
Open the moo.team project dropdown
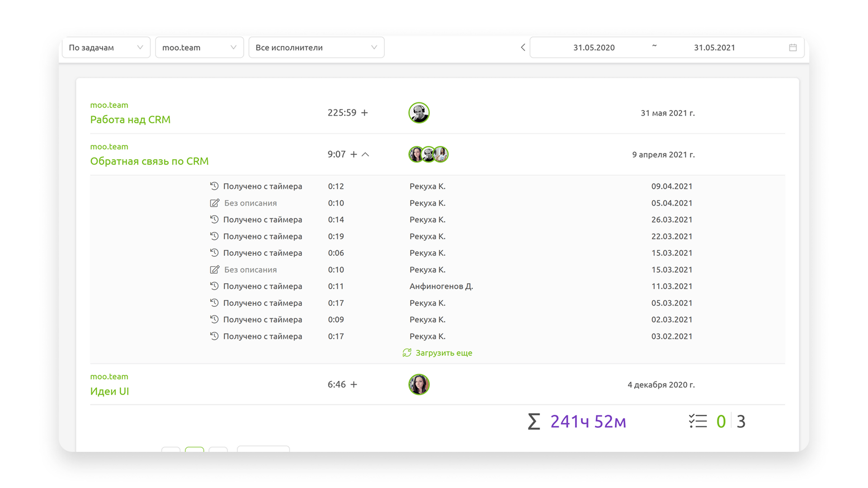point(199,47)
